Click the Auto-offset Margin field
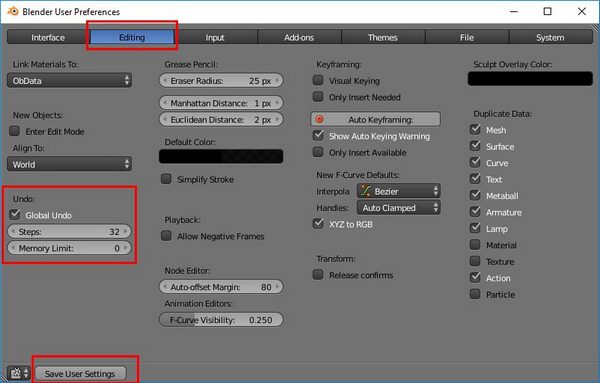The height and width of the screenshot is (383, 600). tap(221, 287)
